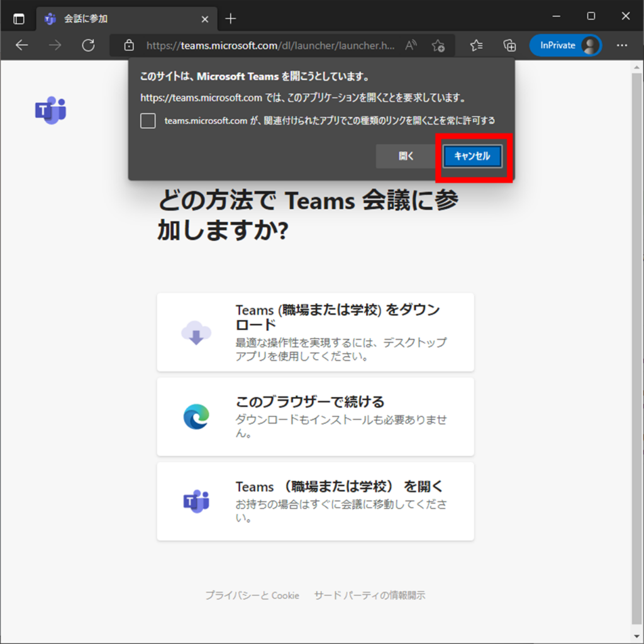
Task: Open プライバシーと Cookie link
Action: [x=252, y=595]
